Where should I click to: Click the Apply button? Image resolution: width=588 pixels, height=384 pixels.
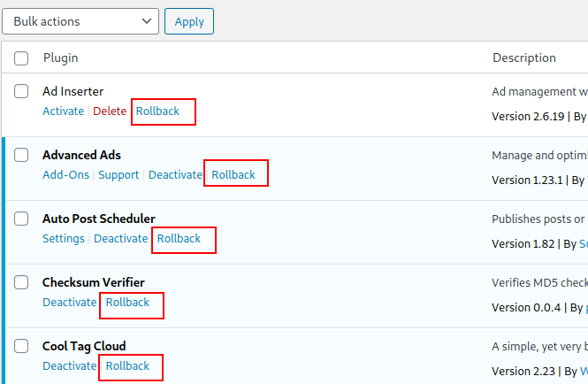[189, 22]
